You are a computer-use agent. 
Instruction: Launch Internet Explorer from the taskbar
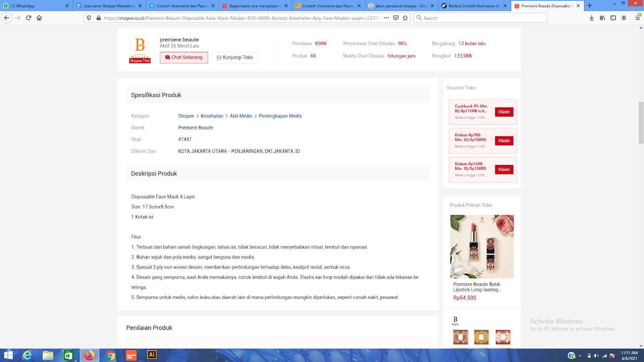tap(27, 355)
